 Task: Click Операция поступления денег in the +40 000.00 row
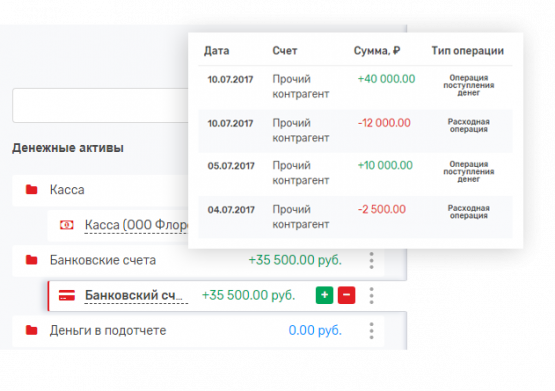click(469, 85)
